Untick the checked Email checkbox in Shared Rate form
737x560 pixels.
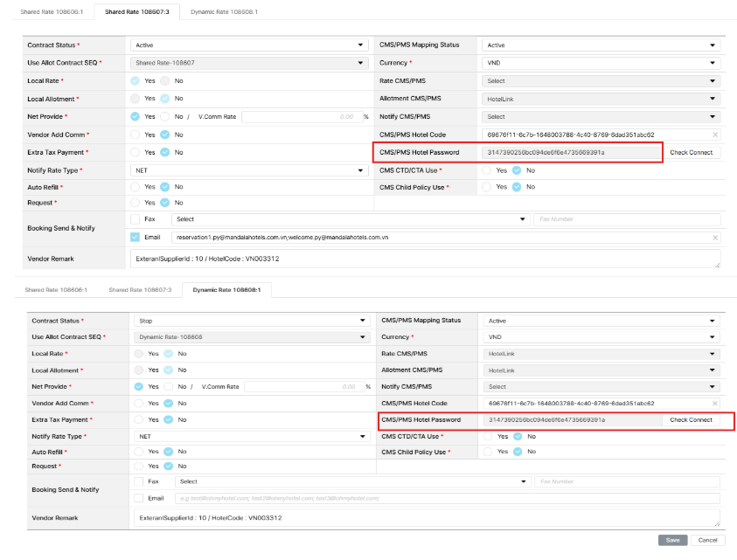pyautogui.click(x=136, y=238)
